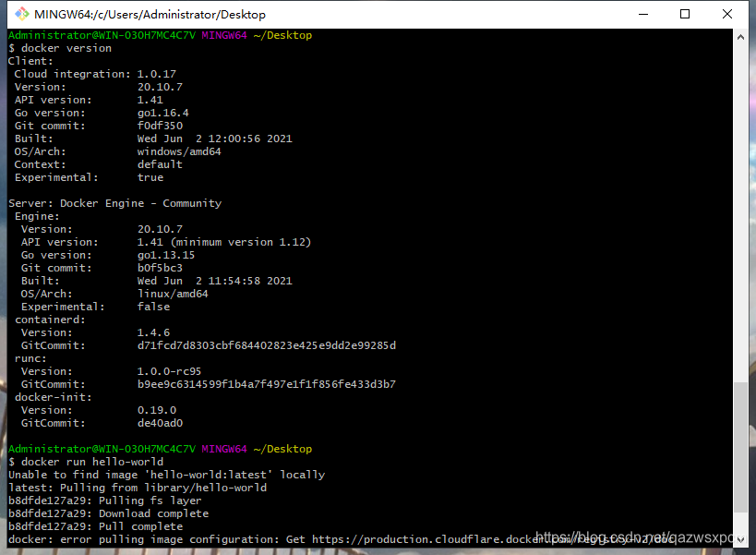Minimize the MINGW64 terminal window
The height and width of the screenshot is (555, 756).
coord(643,14)
